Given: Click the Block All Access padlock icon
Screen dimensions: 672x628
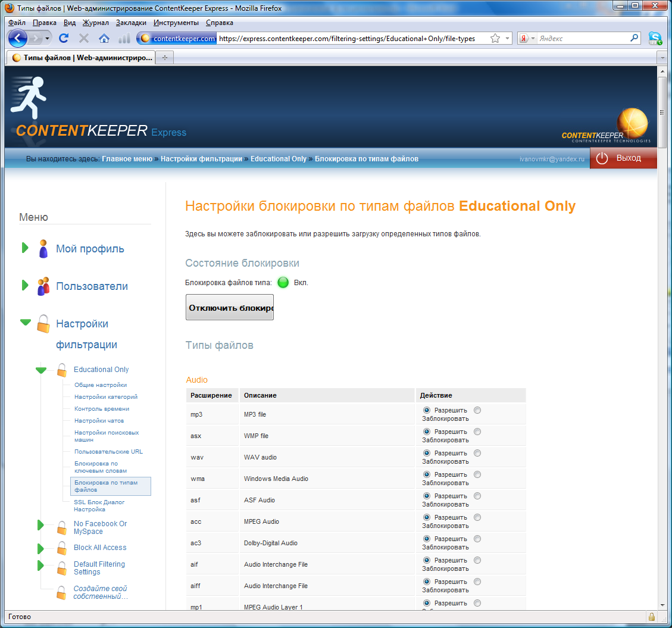Looking at the screenshot, I should 62,548.
